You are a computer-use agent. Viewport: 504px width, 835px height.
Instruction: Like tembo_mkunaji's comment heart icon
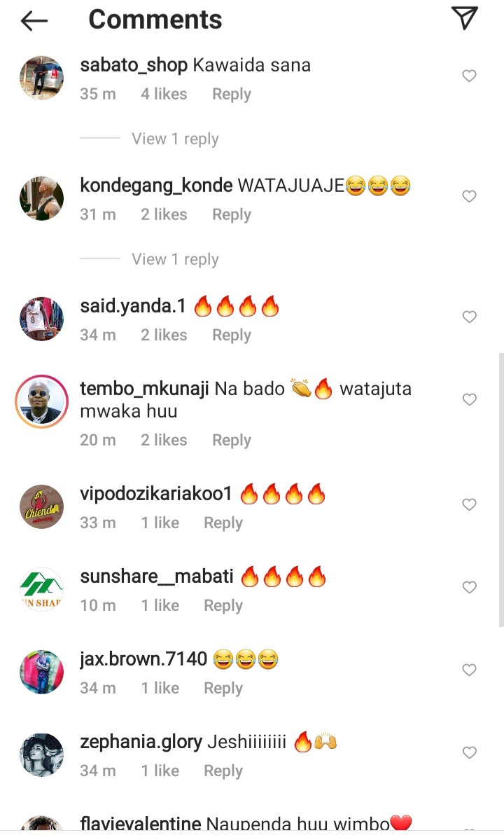pos(469,399)
